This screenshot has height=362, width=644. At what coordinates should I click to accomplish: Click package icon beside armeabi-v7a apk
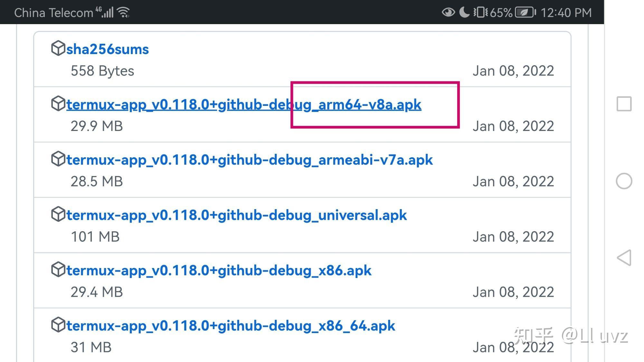tap(58, 159)
